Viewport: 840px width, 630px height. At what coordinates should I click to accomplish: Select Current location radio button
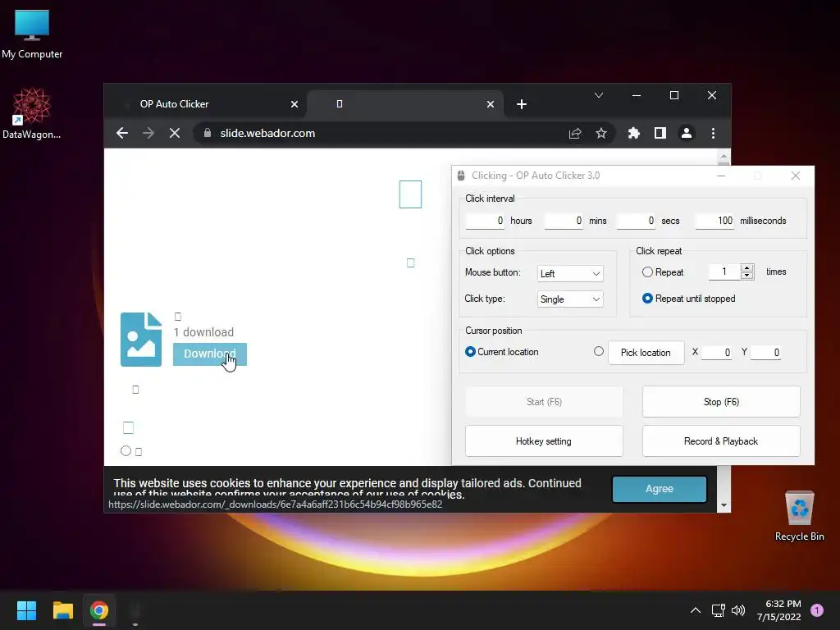[x=470, y=351]
